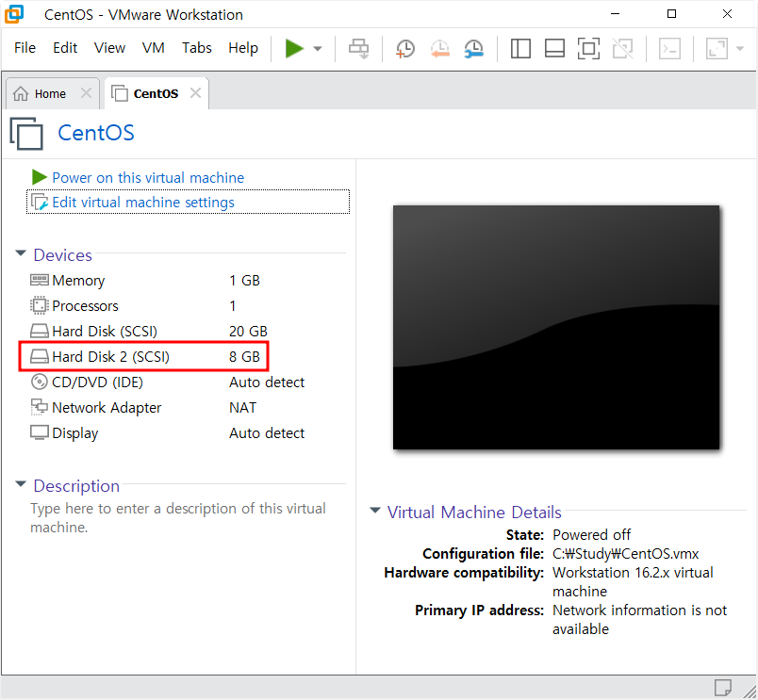Open the stretch display dropdown arrow
Viewport: 758px width, 700px height.
click(x=740, y=48)
